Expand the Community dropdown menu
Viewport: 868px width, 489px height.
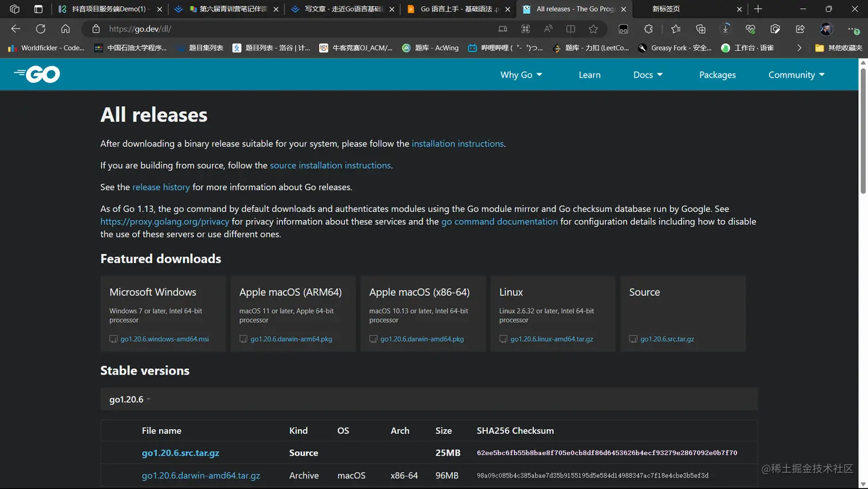click(x=797, y=75)
